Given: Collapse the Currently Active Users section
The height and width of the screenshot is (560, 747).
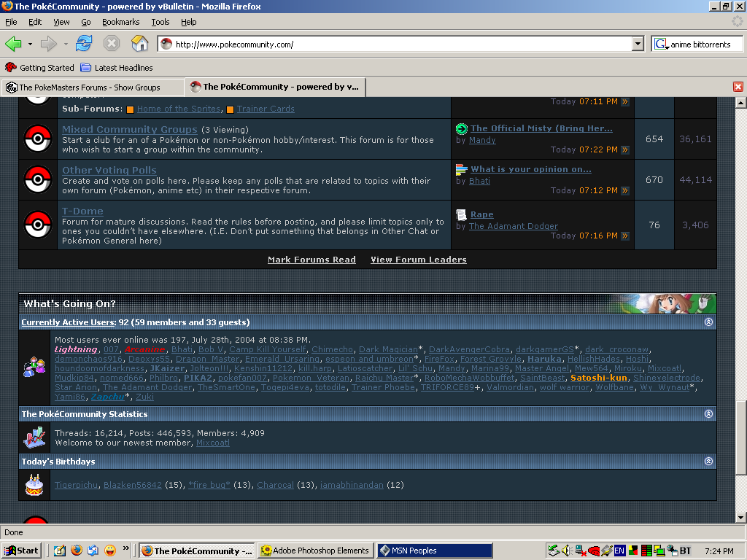Looking at the screenshot, I should [708, 322].
